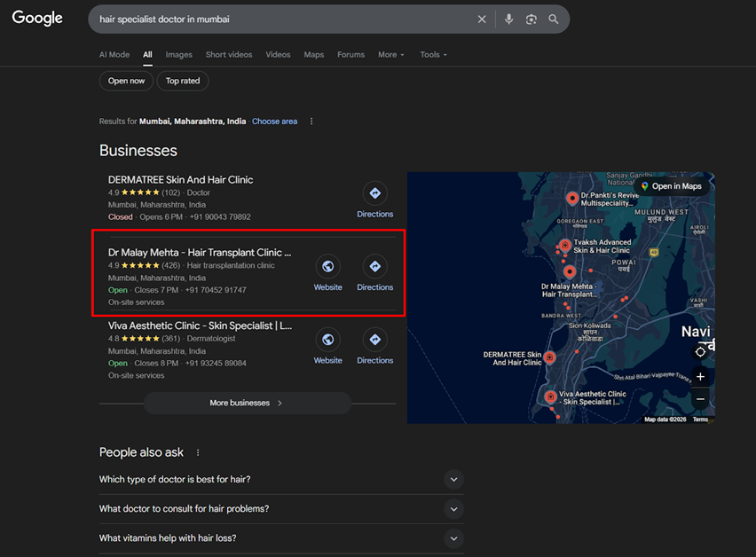Toggle the Top rated filter chip
The image size is (756, 557).
point(183,81)
